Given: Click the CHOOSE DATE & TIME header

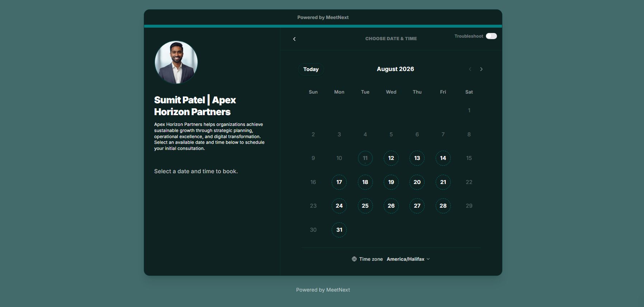Looking at the screenshot, I should [391, 39].
